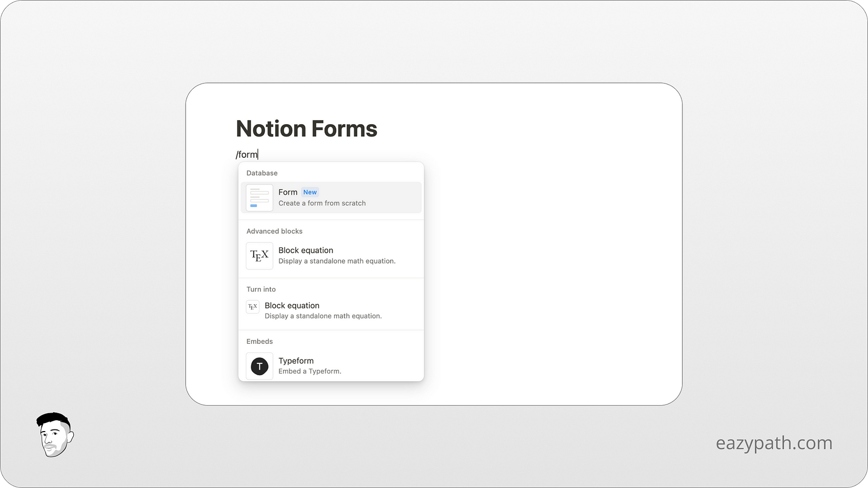Choose Block equation under Turn into
The height and width of the screenshot is (488, 868).
pos(331,310)
